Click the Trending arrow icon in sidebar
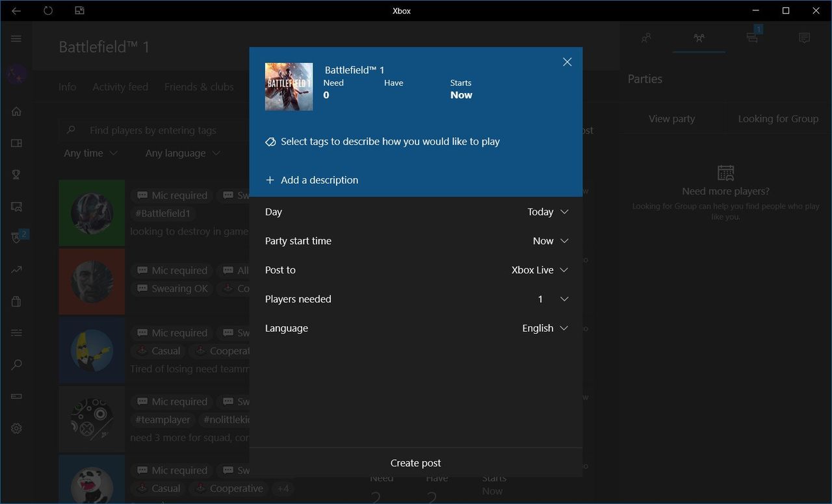 pyautogui.click(x=16, y=270)
